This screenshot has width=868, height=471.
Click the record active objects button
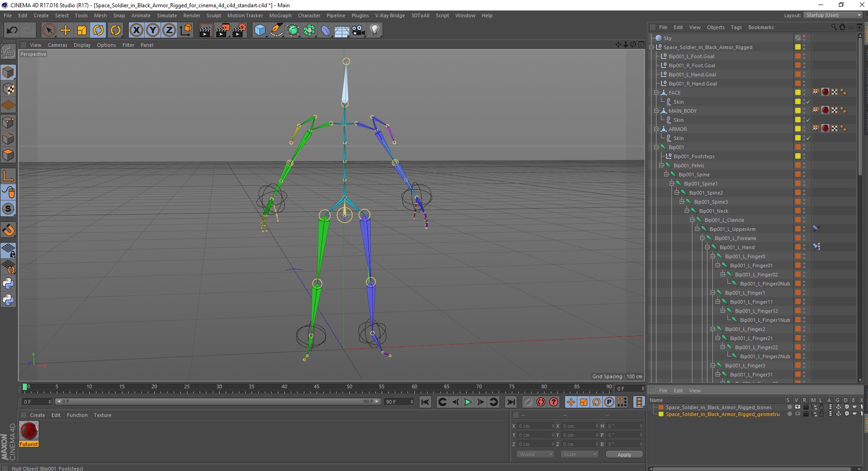point(528,402)
